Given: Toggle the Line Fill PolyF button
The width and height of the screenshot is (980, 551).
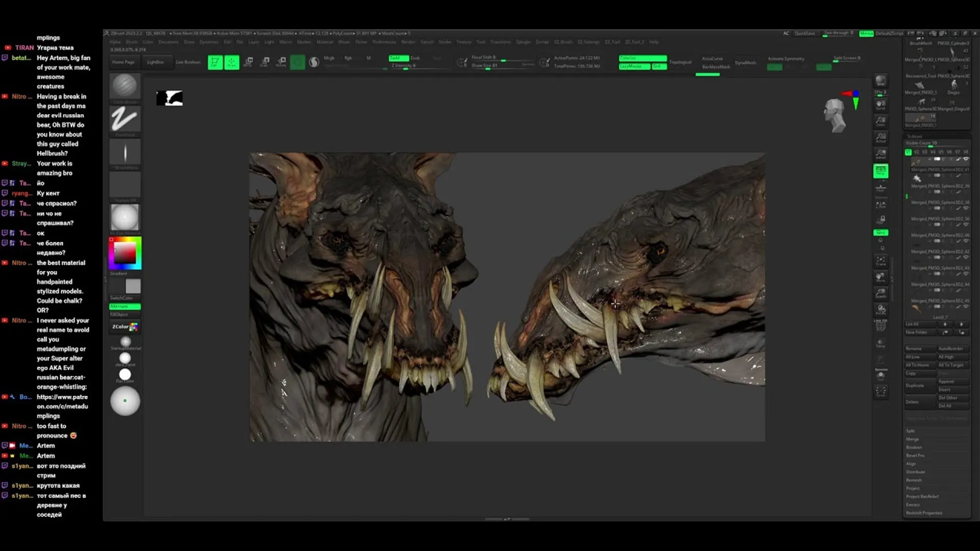Looking at the screenshot, I should (x=880, y=325).
